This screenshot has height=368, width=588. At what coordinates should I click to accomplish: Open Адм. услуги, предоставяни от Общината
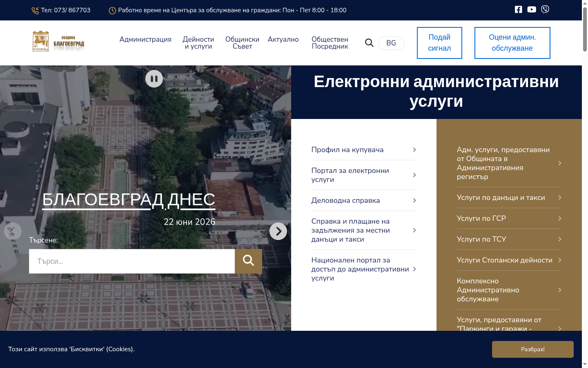coord(509,163)
